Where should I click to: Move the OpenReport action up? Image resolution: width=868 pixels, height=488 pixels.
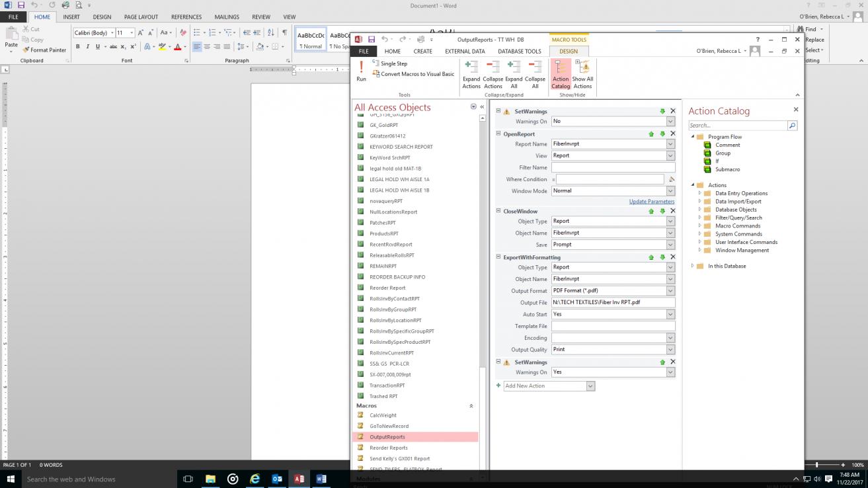(x=651, y=134)
